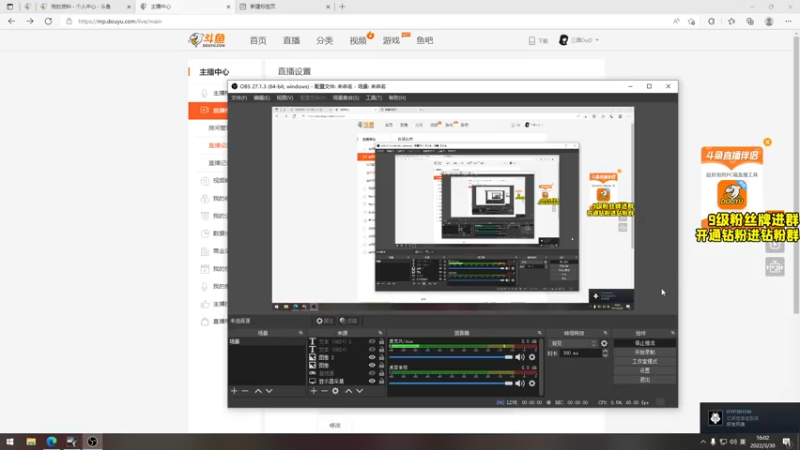Open Edge from the Windows taskbar
The image size is (800, 450).
tap(52, 442)
